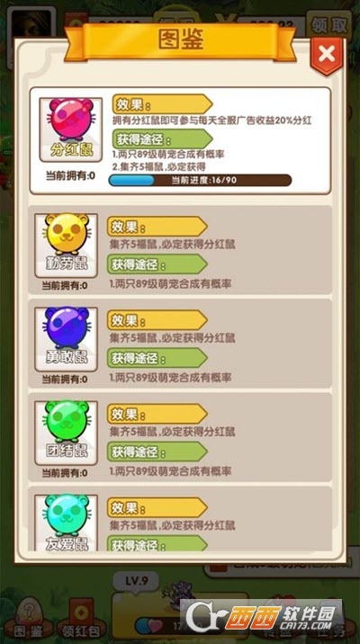Select the green 团结鼠 icon
360x644 pixels.
[x=66, y=433]
